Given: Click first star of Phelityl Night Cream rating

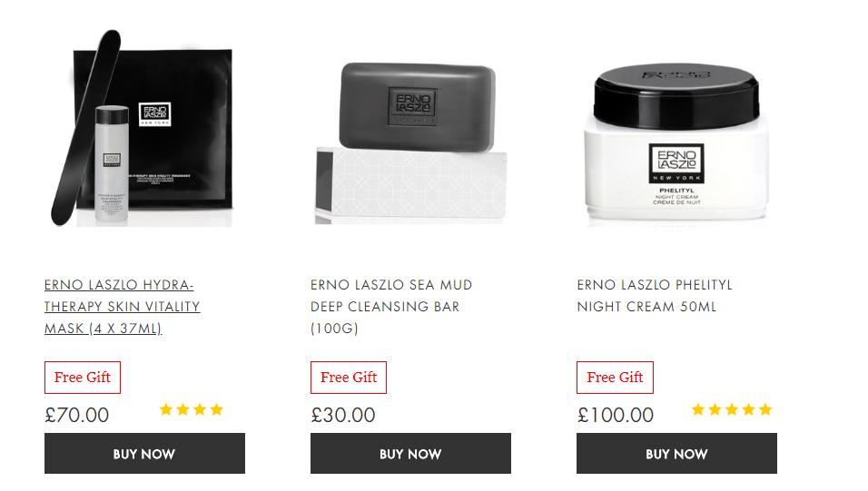Looking at the screenshot, I should (698, 409).
